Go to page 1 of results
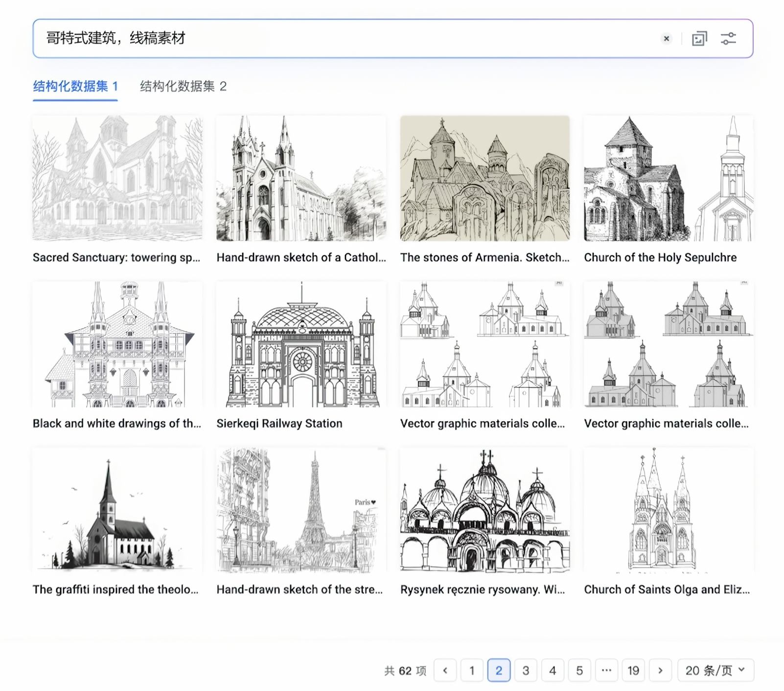 pyautogui.click(x=472, y=670)
